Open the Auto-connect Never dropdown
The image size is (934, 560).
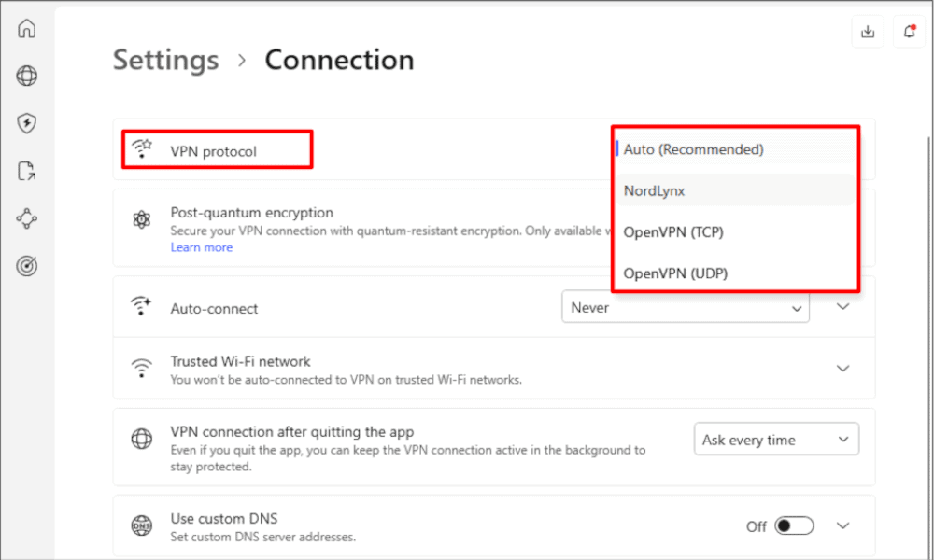[x=685, y=307]
